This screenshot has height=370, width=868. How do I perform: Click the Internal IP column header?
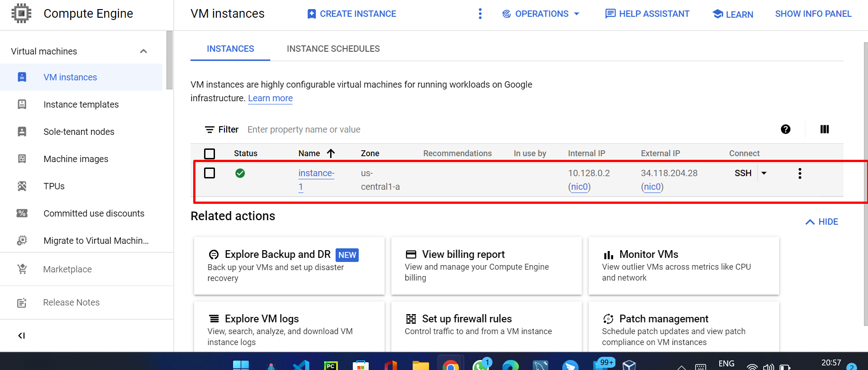(x=586, y=153)
